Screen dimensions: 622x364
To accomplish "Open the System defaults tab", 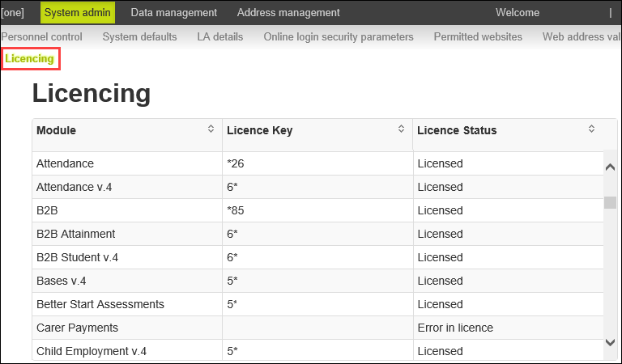I will coord(139,37).
